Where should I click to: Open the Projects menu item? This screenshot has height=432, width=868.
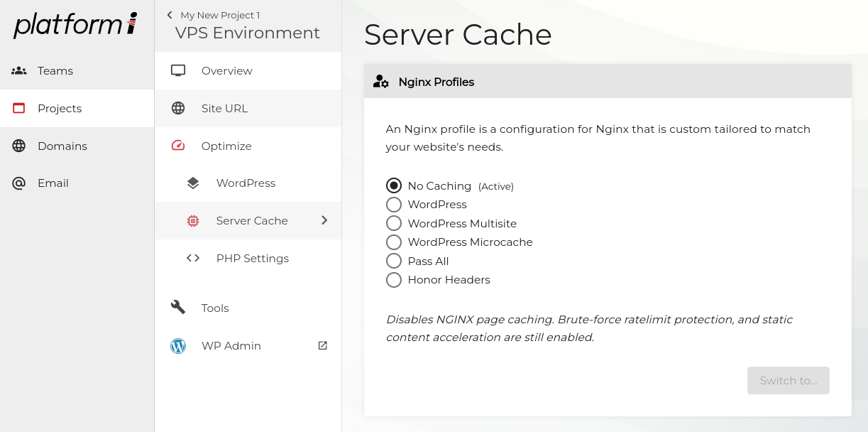(60, 108)
